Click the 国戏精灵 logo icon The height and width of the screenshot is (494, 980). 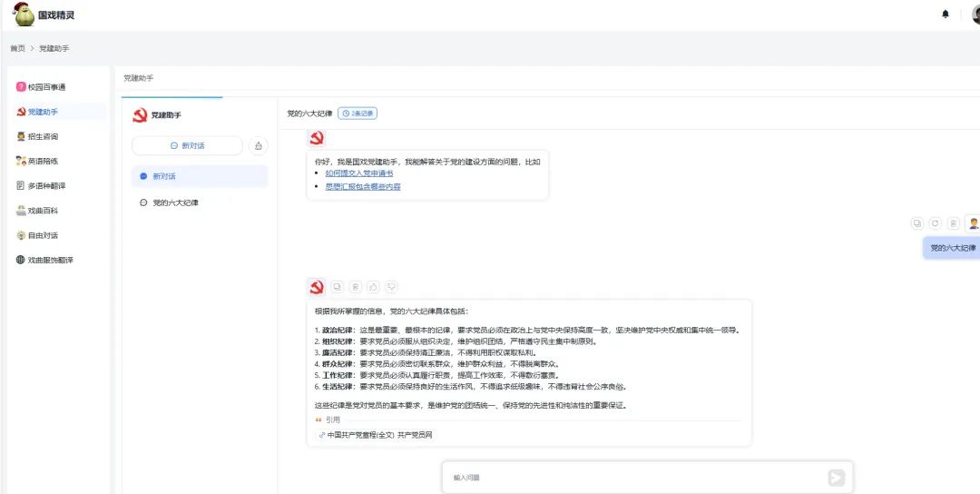(x=24, y=14)
